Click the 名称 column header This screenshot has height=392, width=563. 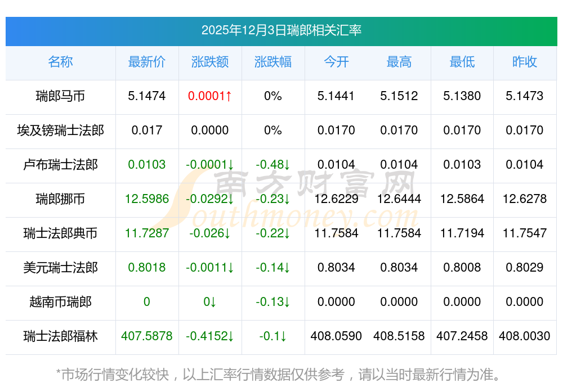(60, 62)
